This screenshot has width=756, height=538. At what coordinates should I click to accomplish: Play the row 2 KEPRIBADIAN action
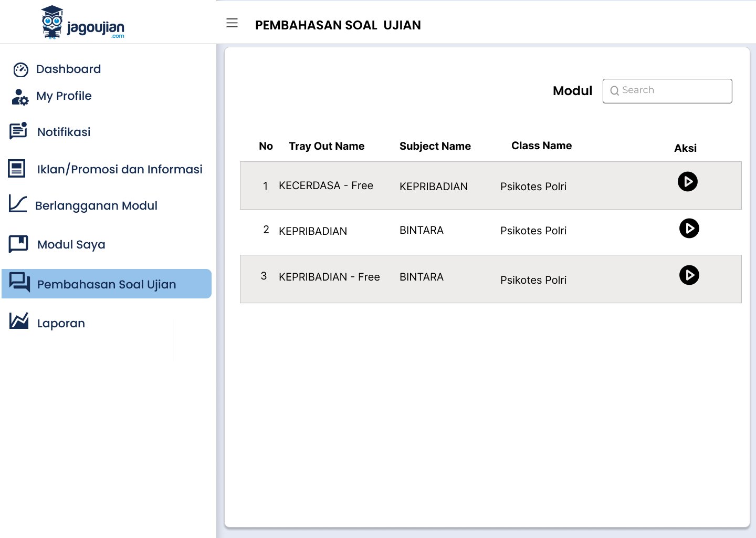pos(689,229)
